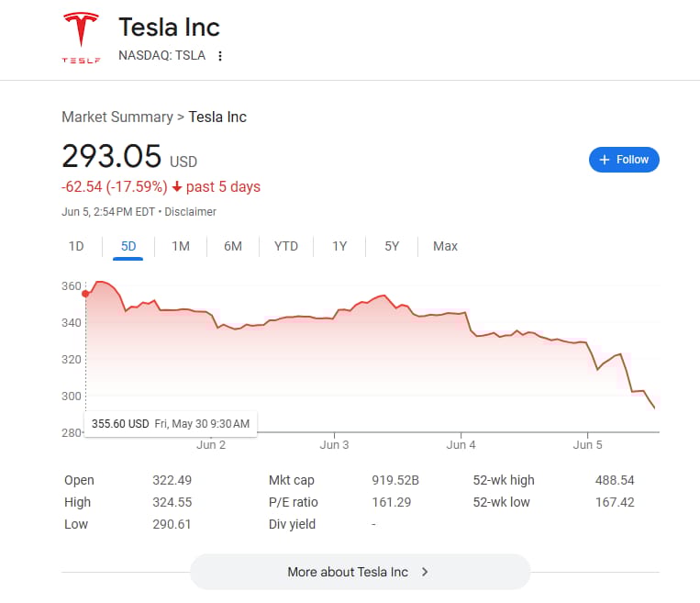Open the Disclaimer link

click(190, 212)
